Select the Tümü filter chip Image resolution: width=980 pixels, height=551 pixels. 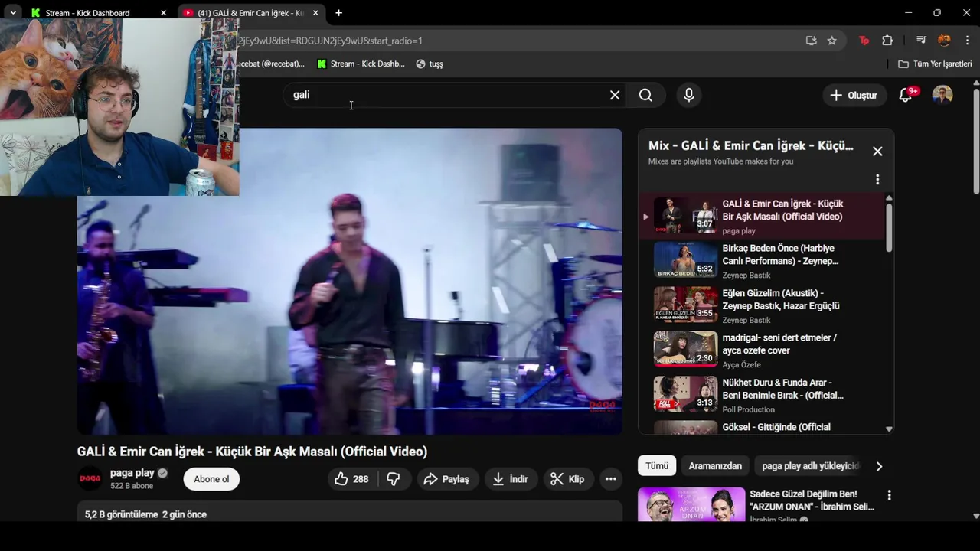coord(657,466)
